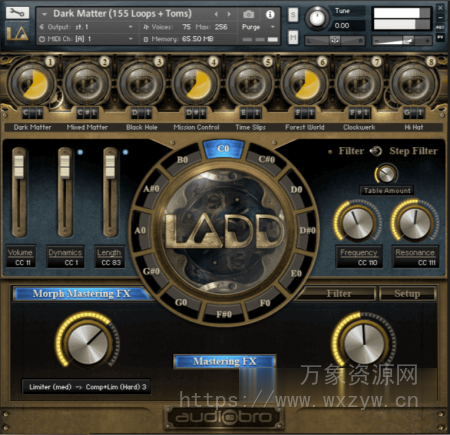Open the instrument info icon
Viewport: 450px width, 435px height.
270,14
